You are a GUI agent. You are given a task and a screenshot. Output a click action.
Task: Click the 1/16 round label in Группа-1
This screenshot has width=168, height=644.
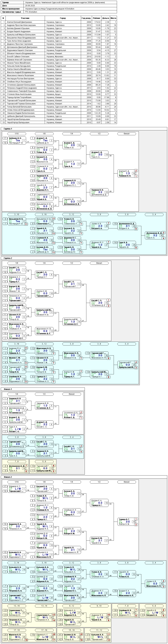[16, 134]
